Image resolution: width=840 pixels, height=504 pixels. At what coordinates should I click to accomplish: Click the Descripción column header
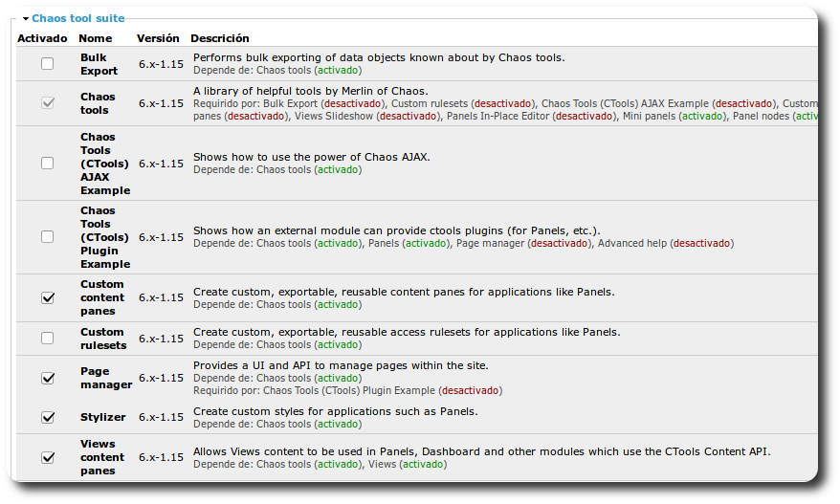coord(220,38)
